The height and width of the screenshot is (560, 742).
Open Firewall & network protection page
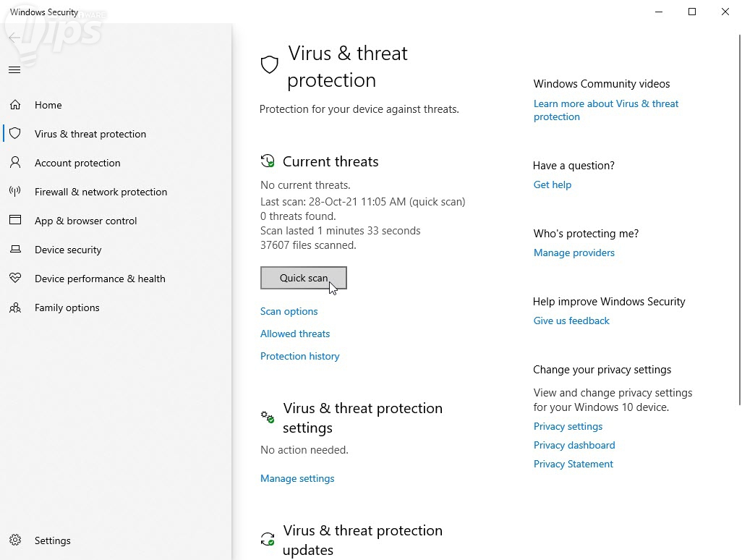(101, 192)
